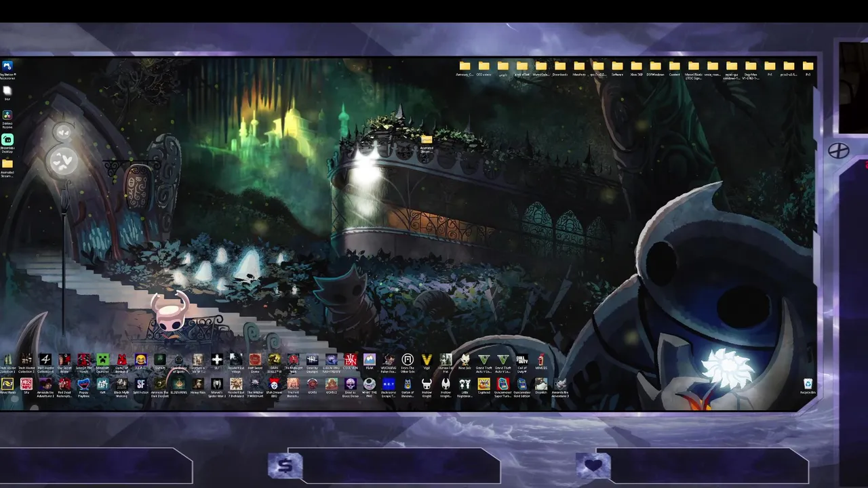Open The Midnight Walk shortcut
Screen dimensions: 868x488
coord(294,363)
